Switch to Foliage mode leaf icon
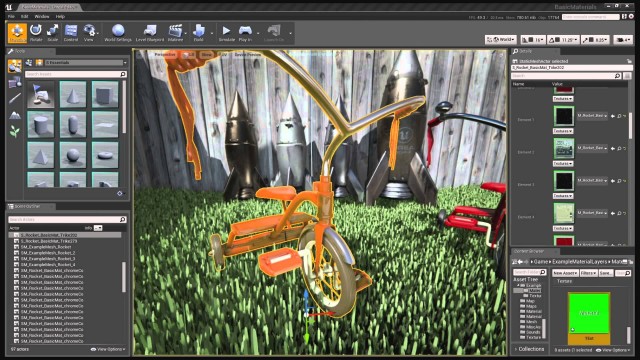 (x=15, y=131)
